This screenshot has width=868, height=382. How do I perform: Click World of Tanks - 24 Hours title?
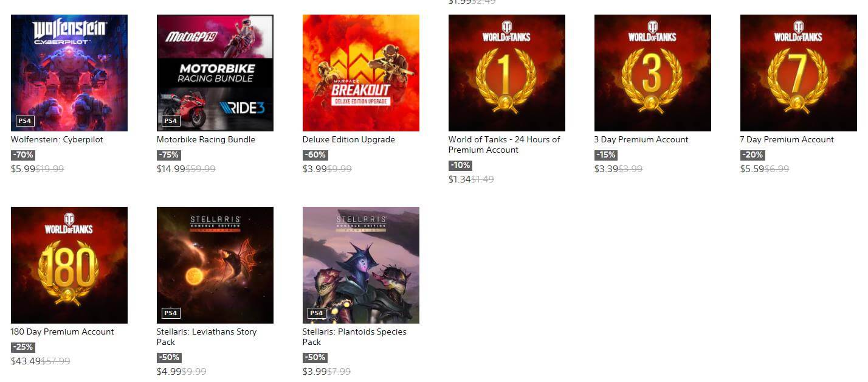[x=505, y=145]
